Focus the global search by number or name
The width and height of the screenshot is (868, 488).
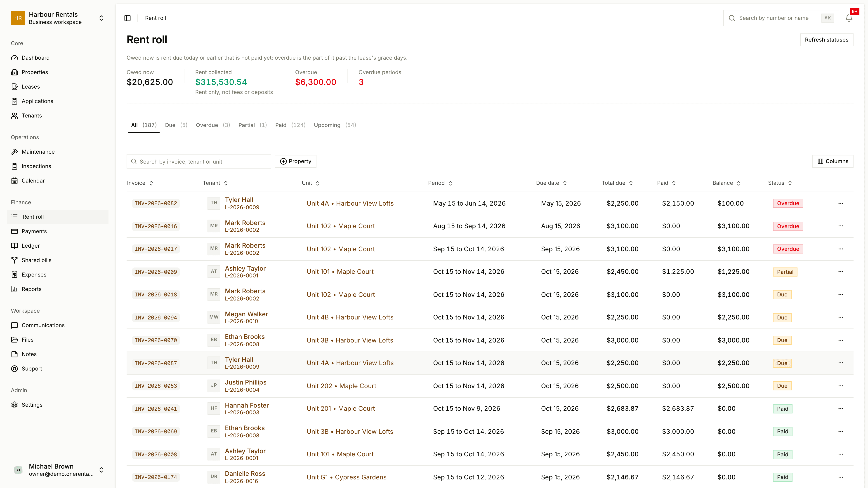coord(781,18)
